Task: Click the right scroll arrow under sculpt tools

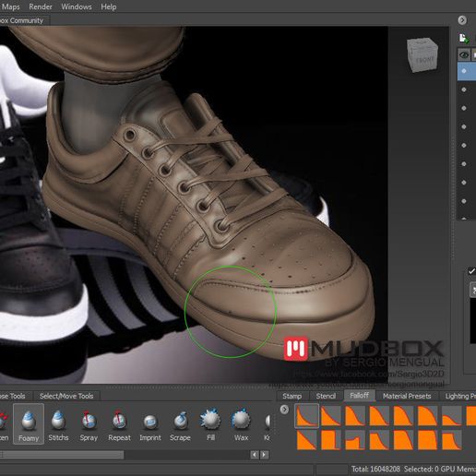Action: [x=264, y=455]
